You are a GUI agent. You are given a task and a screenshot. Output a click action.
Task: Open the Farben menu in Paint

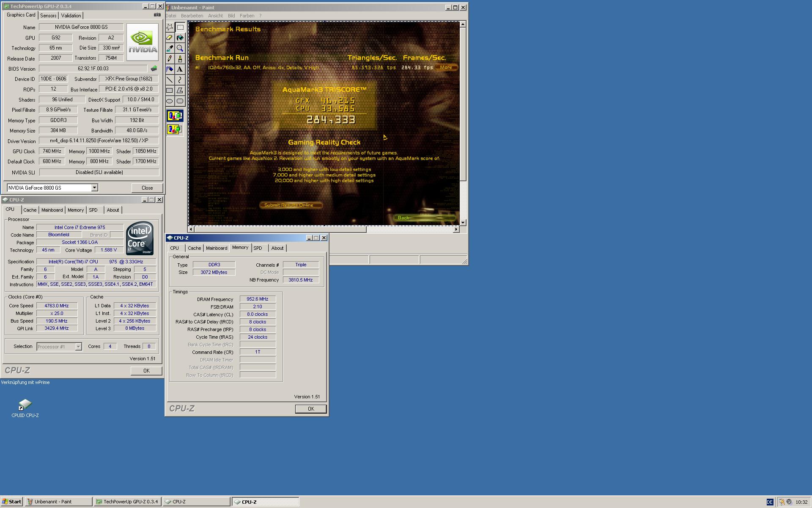point(247,16)
